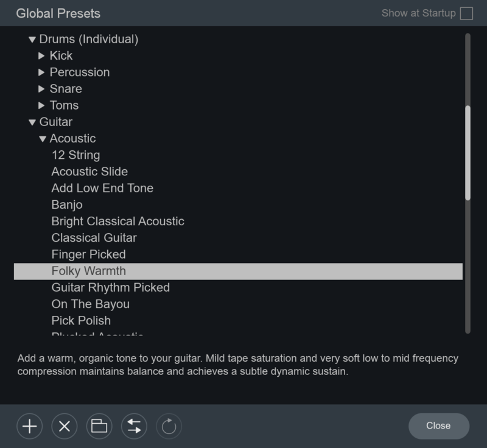487x448 pixels.
Task: Choose the Banjo preset
Action: coord(67,205)
